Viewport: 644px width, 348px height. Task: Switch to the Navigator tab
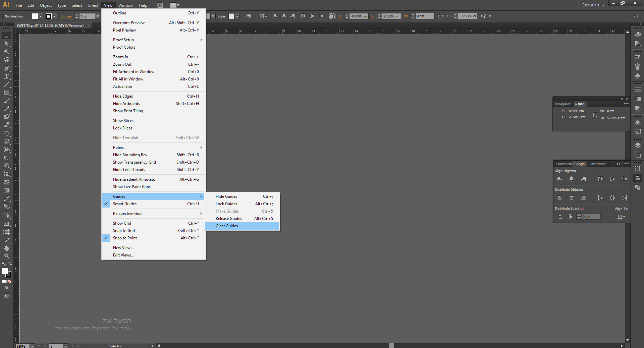click(563, 104)
